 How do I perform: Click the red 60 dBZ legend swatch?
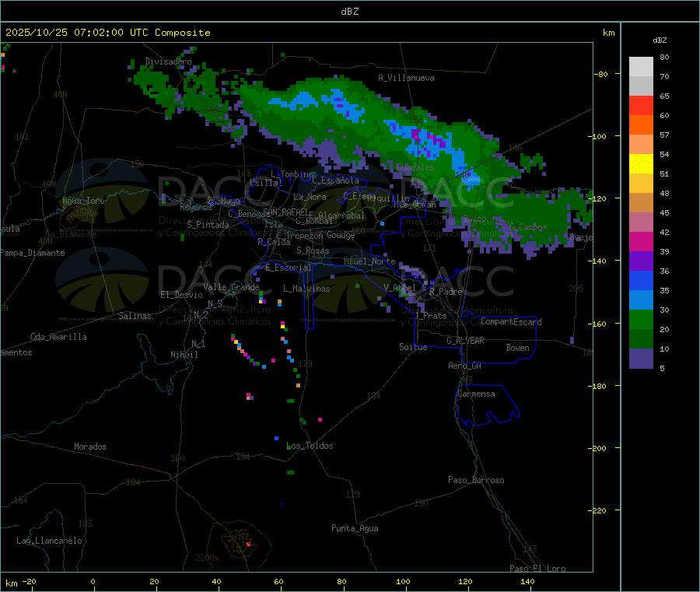click(641, 105)
